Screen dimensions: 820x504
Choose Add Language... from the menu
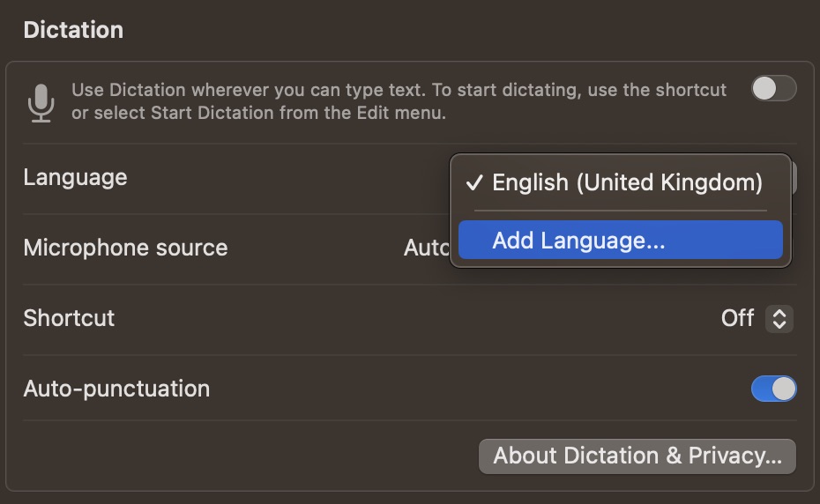[x=620, y=240]
